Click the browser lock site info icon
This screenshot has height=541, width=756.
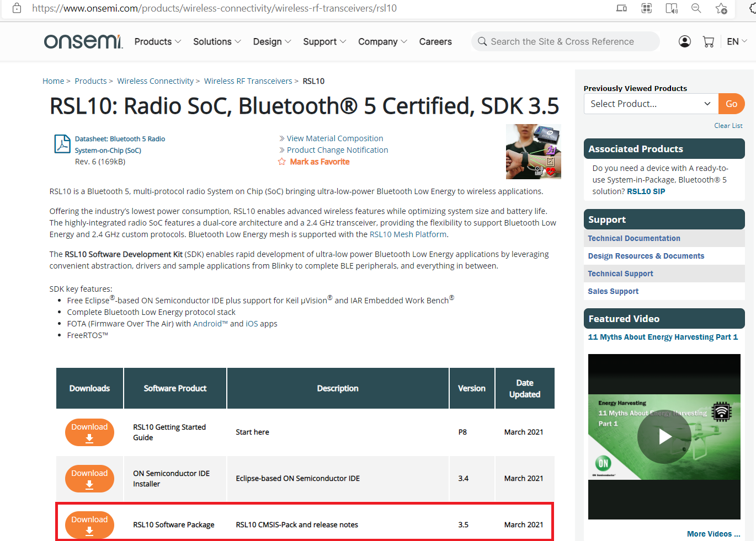point(17,8)
